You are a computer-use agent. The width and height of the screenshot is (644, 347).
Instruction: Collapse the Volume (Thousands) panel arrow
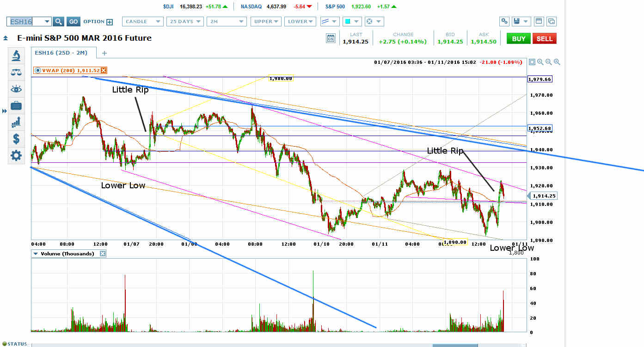pos(36,254)
